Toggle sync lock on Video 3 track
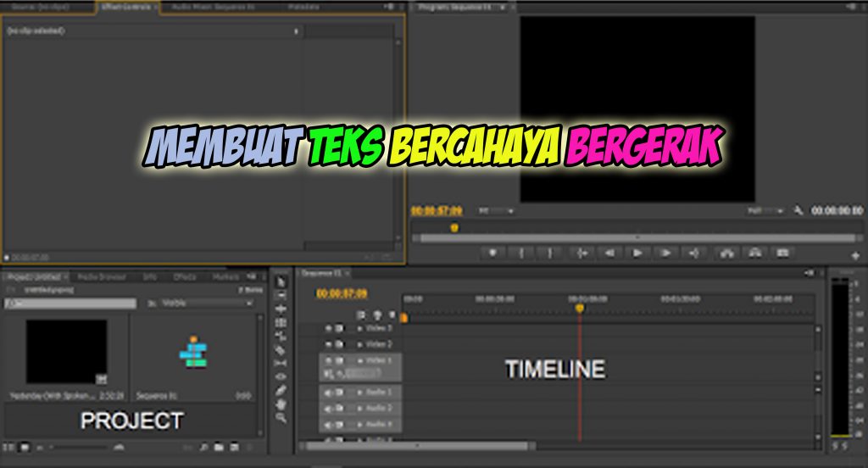This screenshot has height=468, width=868. click(x=339, y=328)
